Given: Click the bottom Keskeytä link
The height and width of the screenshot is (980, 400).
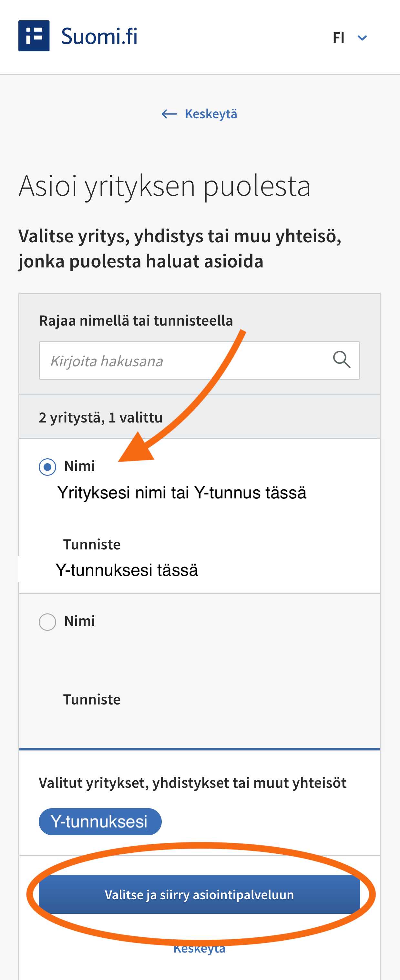Looking at the screenshot, I should [199, 948].
